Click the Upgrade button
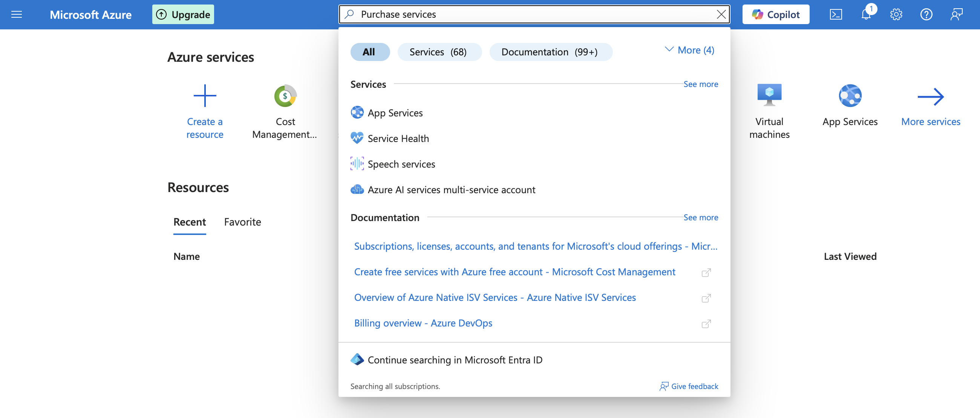The width and height of the screenshot is (980, 418). click(183, 14)
